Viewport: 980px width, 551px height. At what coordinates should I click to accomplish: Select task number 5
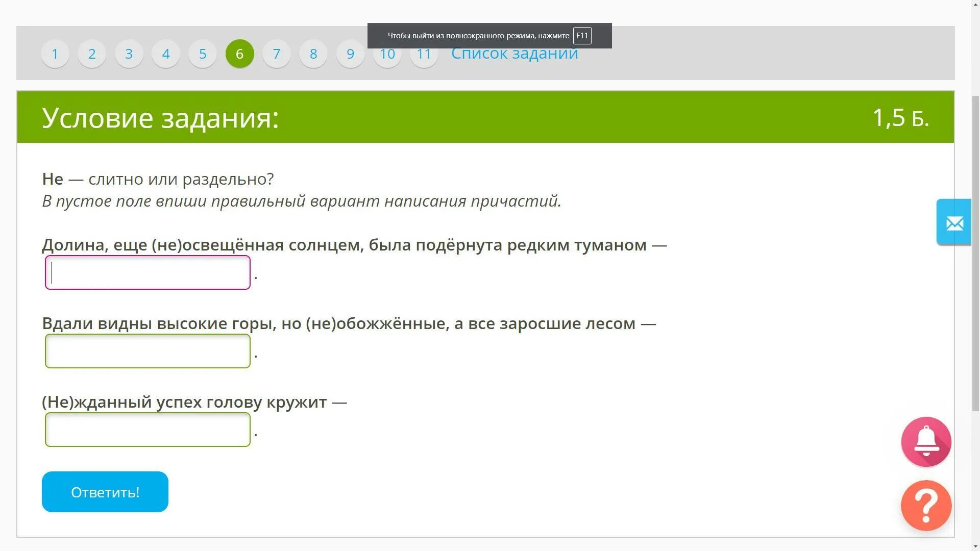click(203, 54)
